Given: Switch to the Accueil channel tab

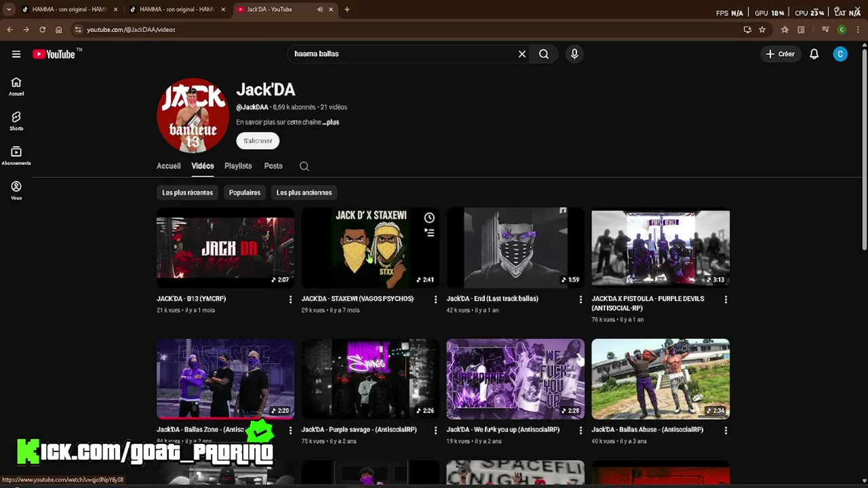Looking at the screenshot, I should point(169,166).
